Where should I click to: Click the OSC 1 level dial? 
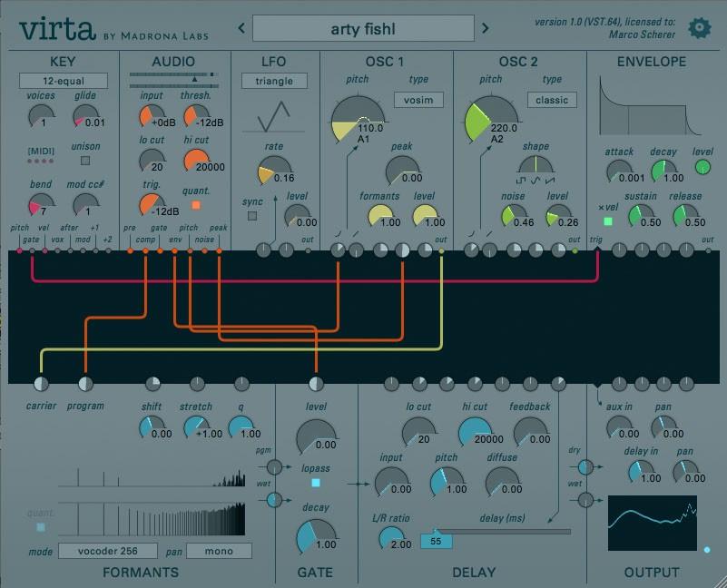point(425,216)
